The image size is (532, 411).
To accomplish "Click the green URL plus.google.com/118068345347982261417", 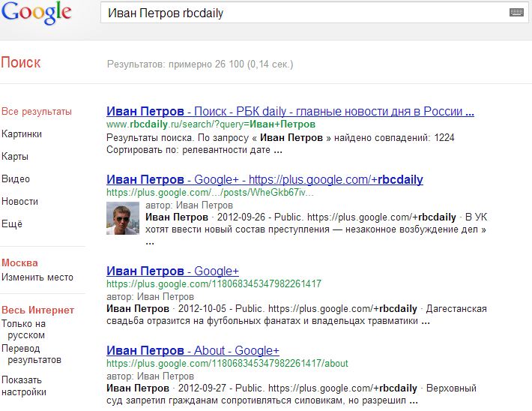I will (214, 283).
